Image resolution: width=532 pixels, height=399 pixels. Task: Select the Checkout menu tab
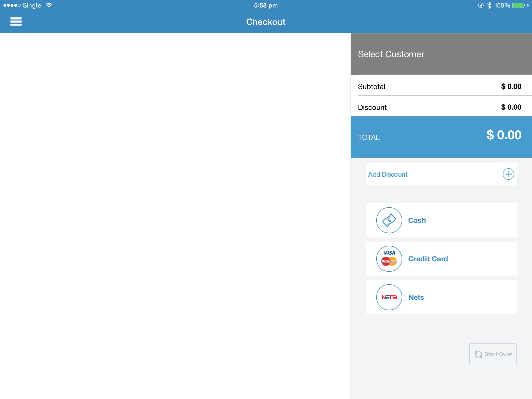point(266,22)
